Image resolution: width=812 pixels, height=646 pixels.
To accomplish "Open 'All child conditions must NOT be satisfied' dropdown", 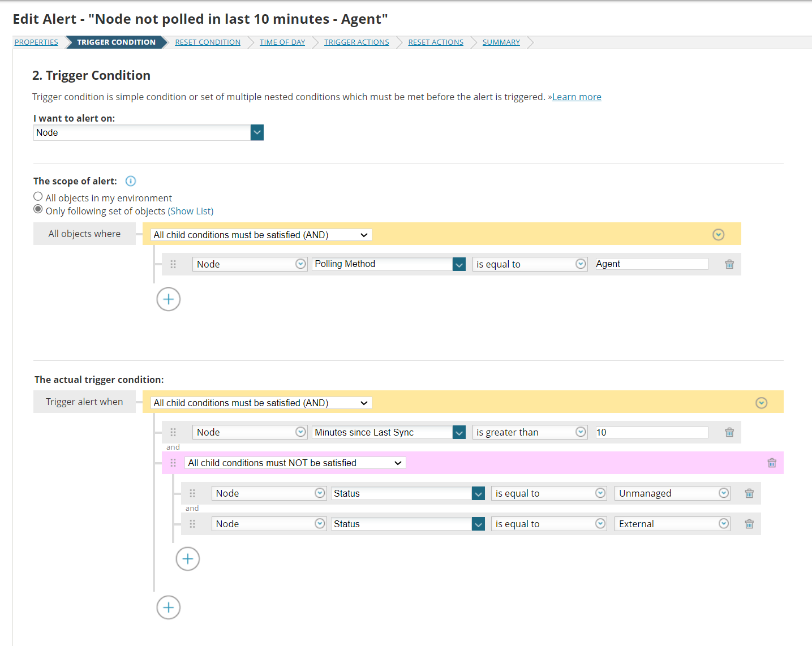I will [x=295, y=463].
